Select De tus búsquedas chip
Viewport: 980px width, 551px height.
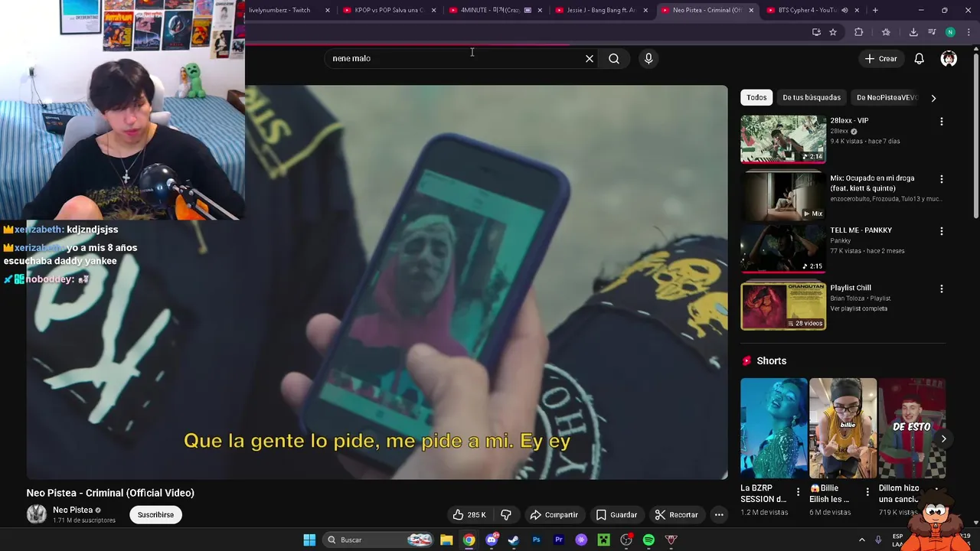812,98
